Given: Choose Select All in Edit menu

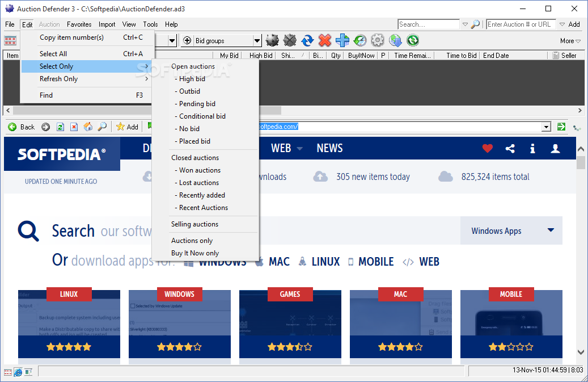Looking at the screenshot, I should (87, 54).
